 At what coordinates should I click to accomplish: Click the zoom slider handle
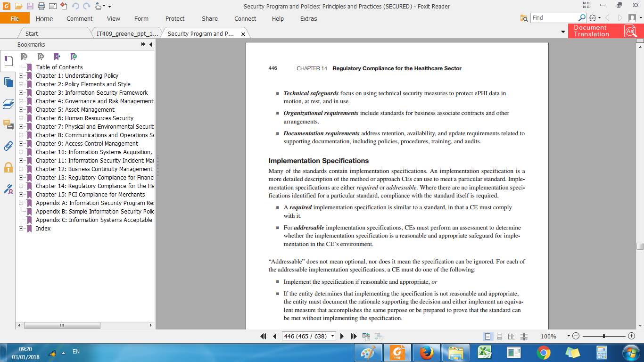tap(604, 336)
